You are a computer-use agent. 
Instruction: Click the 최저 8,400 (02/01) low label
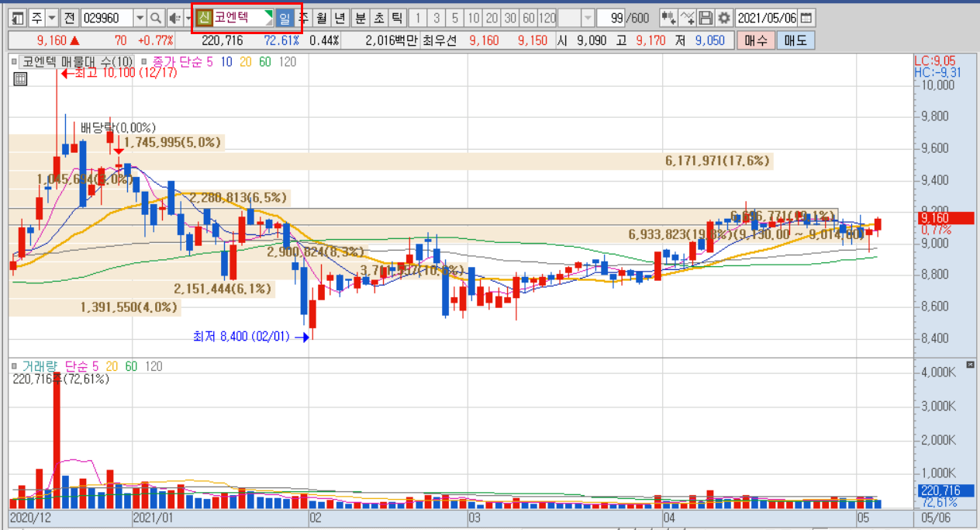tap(243, 337)
